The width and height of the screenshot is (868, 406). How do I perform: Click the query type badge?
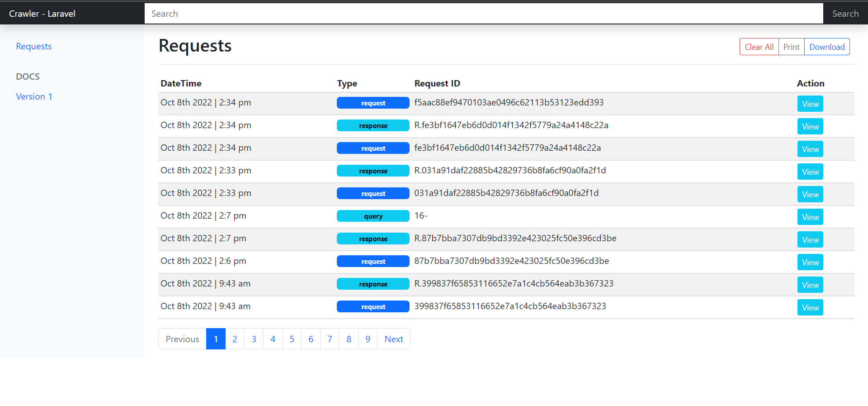373,216
